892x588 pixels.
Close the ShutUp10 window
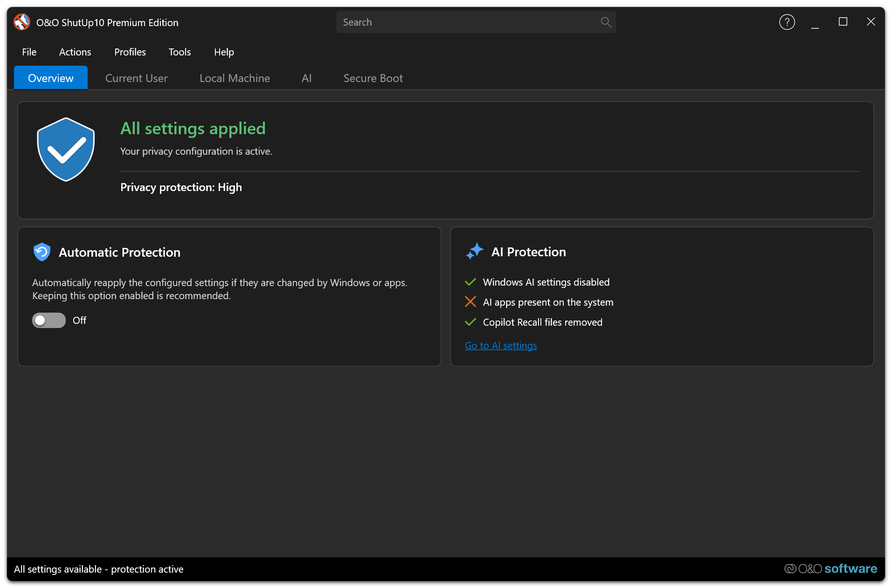(871, 22)
